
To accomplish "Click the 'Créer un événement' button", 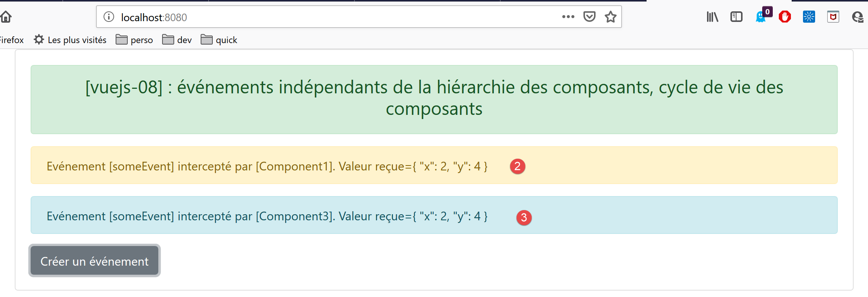I will (94, 261).
